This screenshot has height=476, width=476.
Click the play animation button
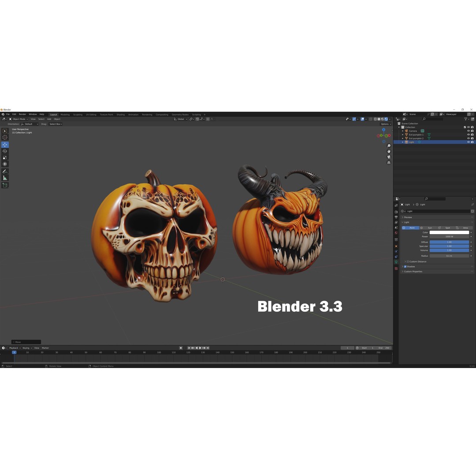click(x=200, y=348)
